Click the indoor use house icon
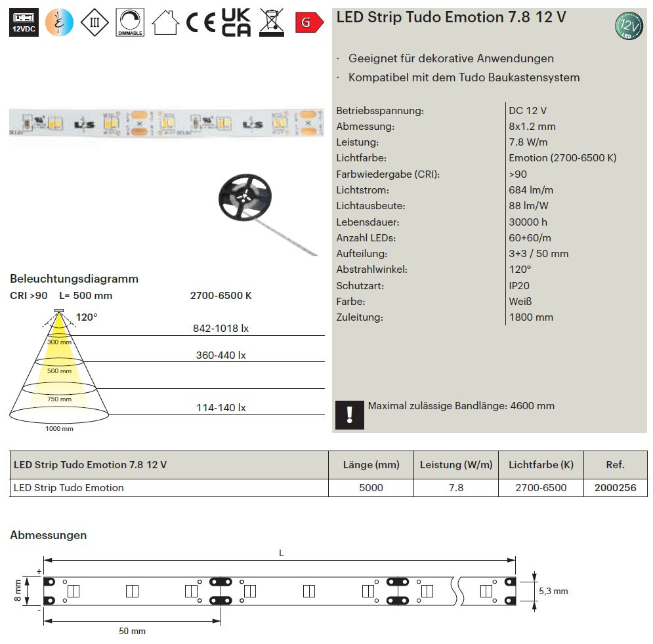This screenshot has width=653, height=644. [165, 22]
